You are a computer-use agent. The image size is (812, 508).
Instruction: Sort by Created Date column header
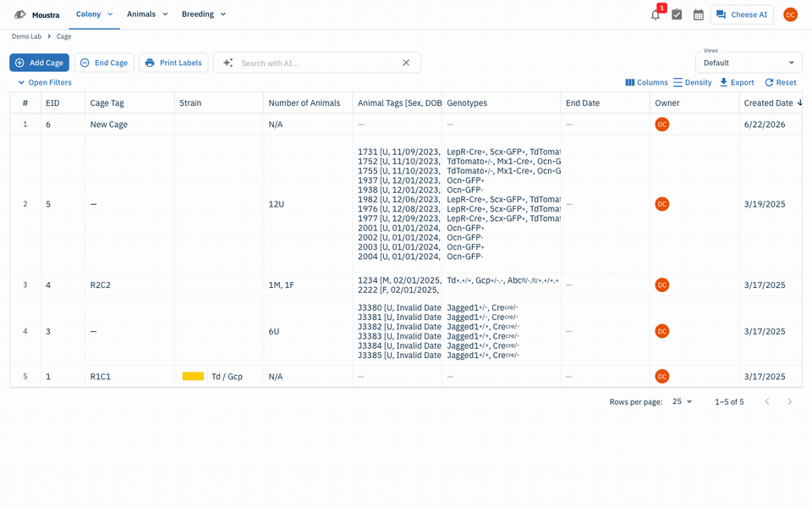[768, 103]
